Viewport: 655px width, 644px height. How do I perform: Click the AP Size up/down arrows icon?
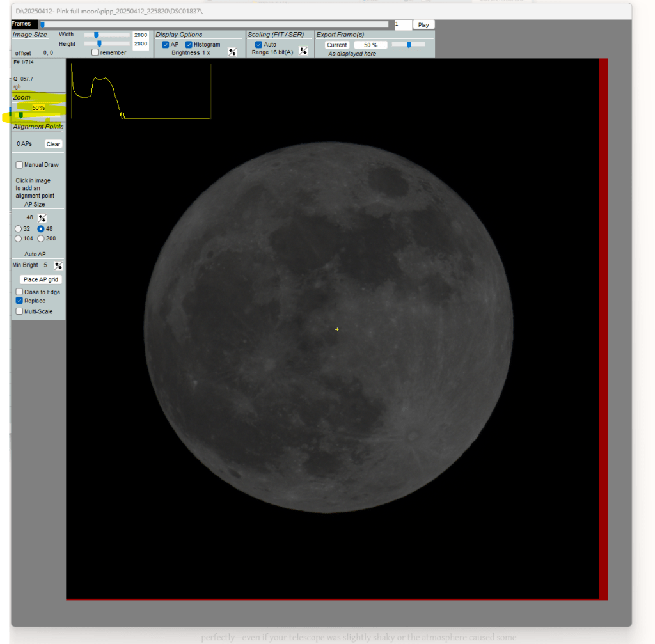tap(42, 218)
